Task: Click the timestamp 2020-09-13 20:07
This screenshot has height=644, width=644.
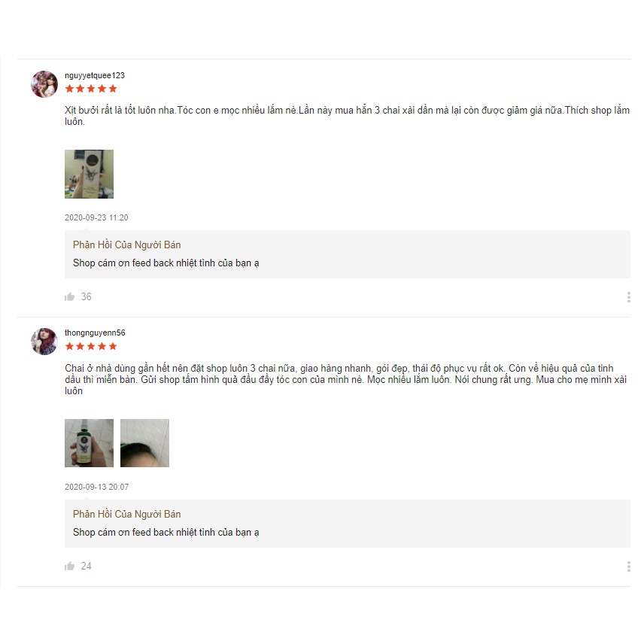Action: pyautogui.click(x=96, y=487)
